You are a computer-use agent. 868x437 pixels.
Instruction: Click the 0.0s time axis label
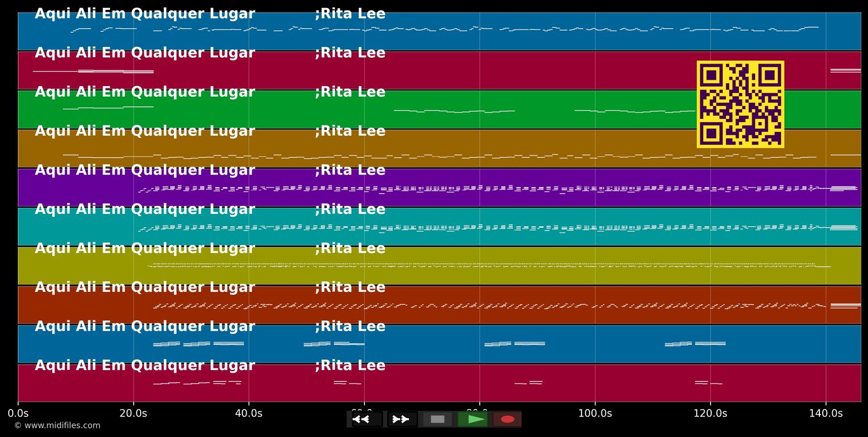[18, 413]
